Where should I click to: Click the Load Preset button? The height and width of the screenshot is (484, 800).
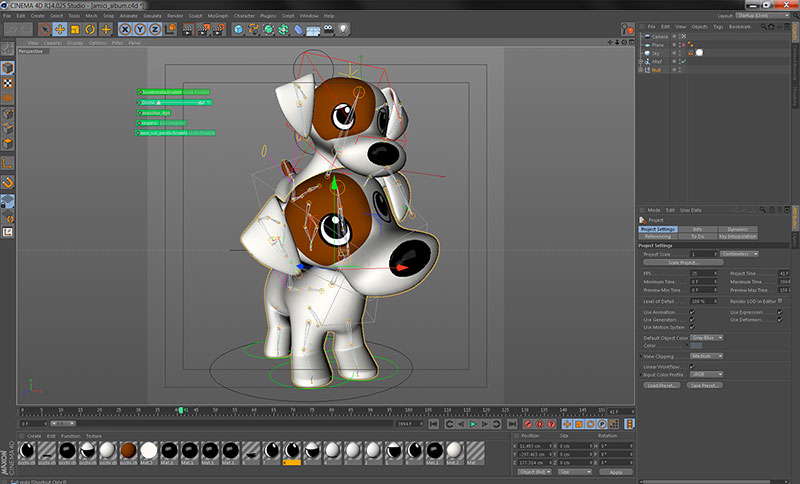[659, 385]
